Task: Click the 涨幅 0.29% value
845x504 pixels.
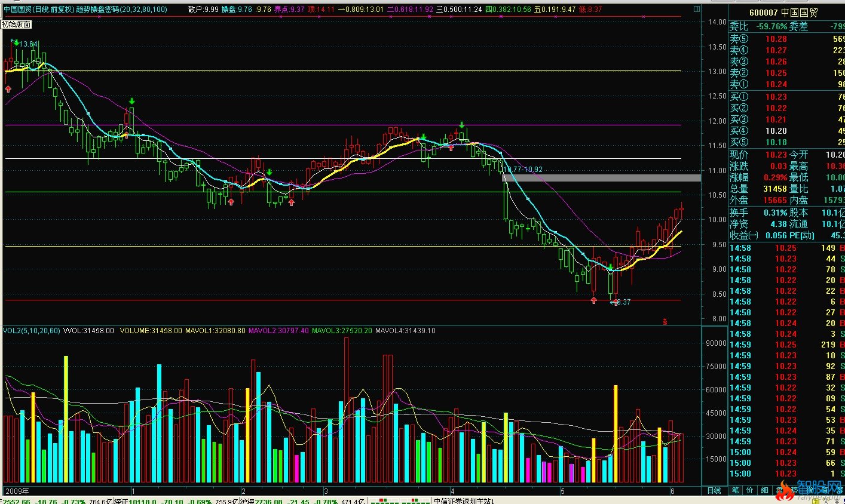Action: point(776,177)
